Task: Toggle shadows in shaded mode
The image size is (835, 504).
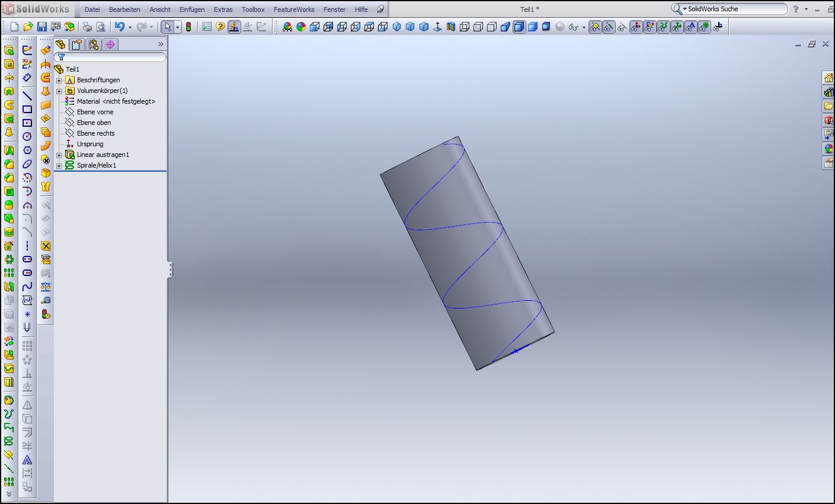Action: coord(546,27)
